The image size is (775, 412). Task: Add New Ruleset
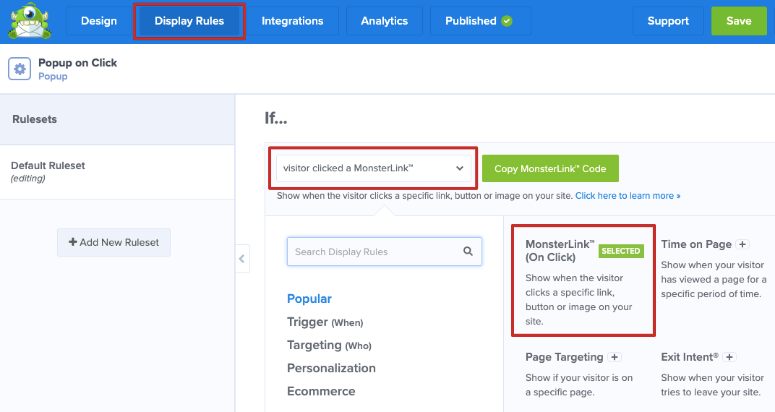tap(114, 242)
